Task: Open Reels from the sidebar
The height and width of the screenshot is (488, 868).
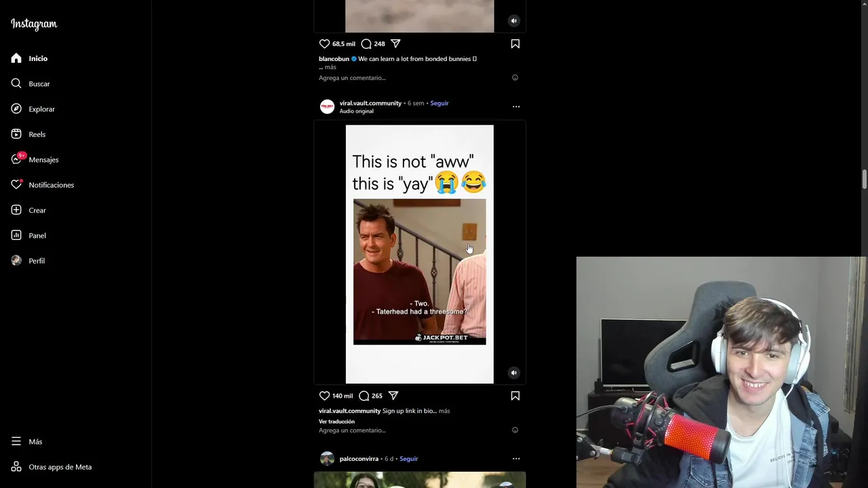Action: click(28, 134)
